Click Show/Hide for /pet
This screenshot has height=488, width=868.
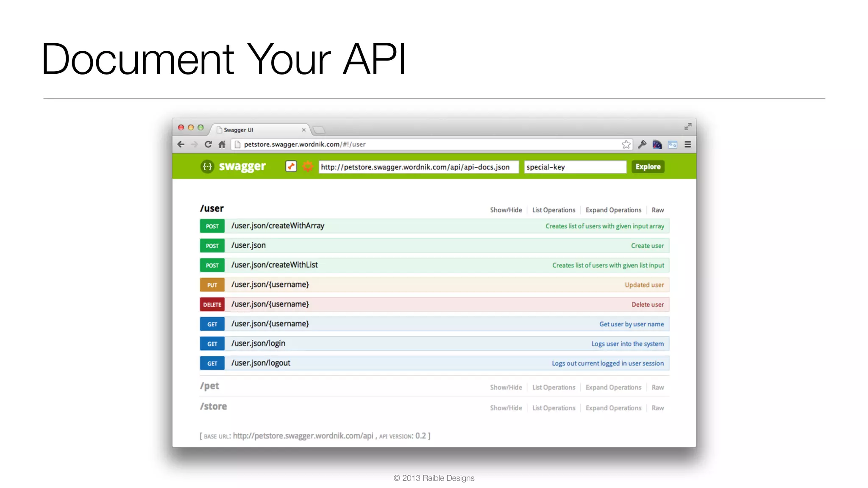point(506,388)
